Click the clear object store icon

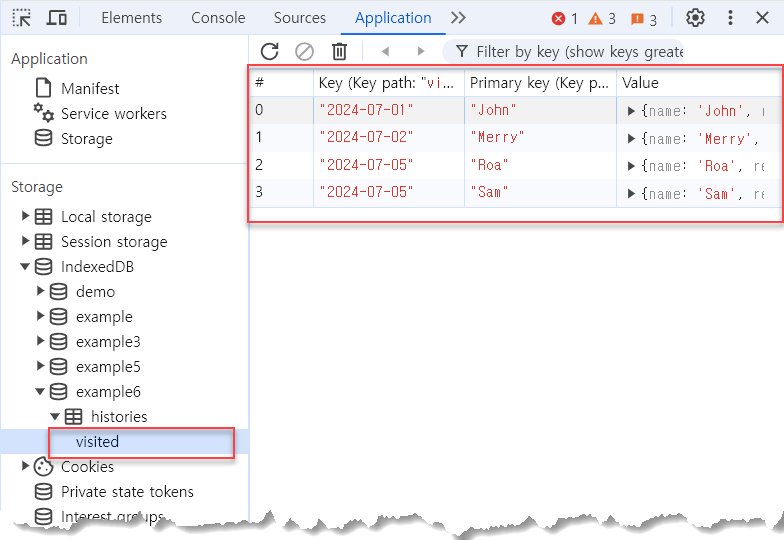coord(304,51)
